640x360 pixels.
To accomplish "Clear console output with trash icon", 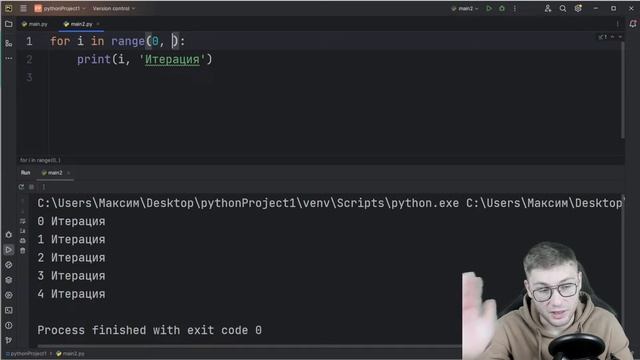I will pos(22,250).
